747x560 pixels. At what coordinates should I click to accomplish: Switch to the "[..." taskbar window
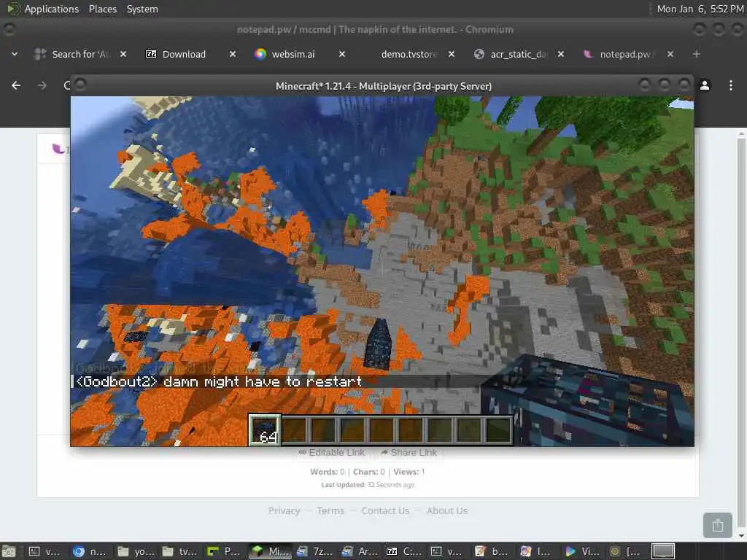click(626, 551)
